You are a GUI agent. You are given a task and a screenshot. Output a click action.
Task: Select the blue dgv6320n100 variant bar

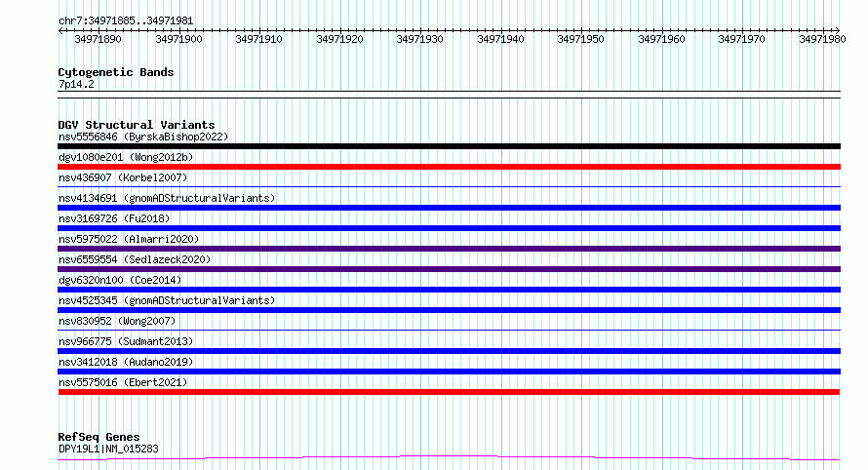point(449,290)
